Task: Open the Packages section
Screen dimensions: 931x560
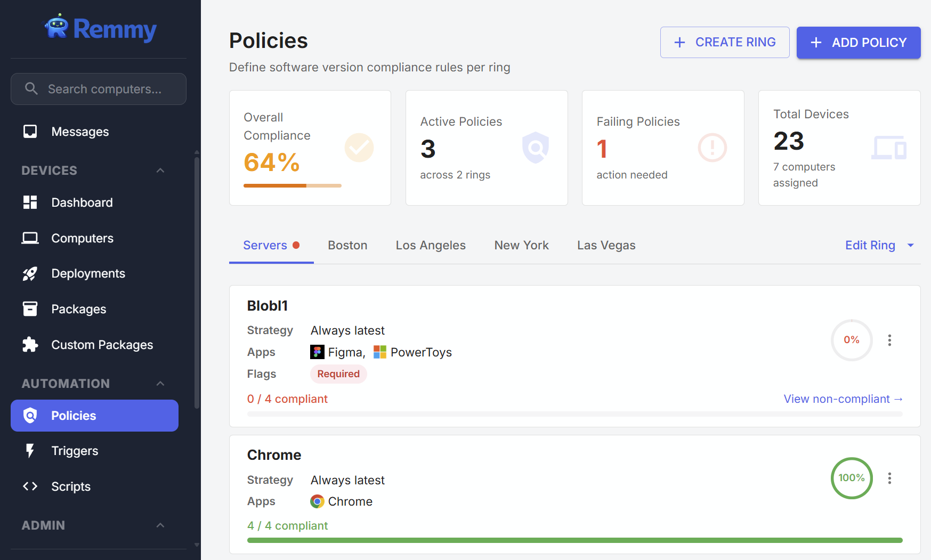Action: tap(78, 309)
